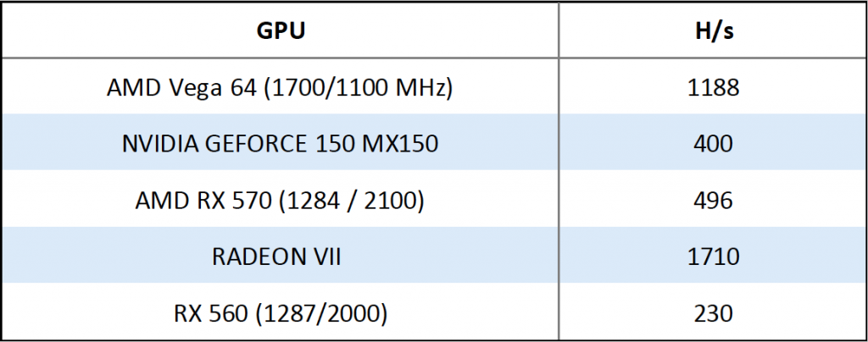
Task: Select the 496 hashrate value
Action: tap(712, 201)
